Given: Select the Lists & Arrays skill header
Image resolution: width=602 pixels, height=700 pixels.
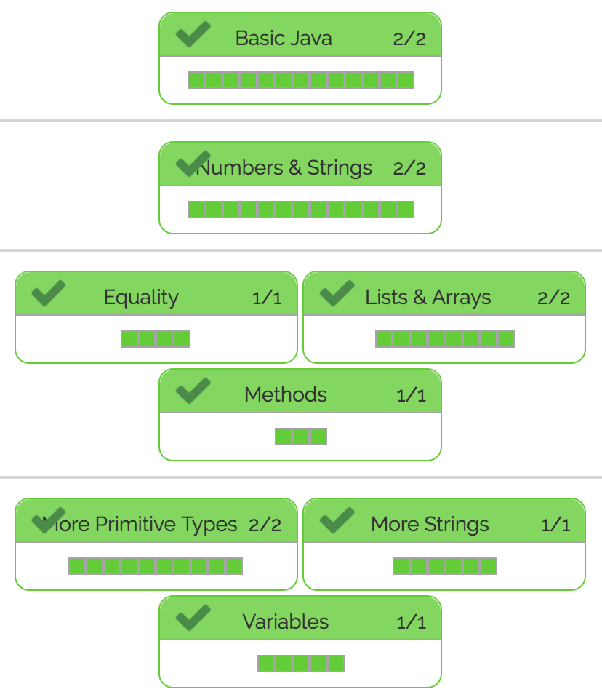Looking at the screenshot, I should coord(428,297).
